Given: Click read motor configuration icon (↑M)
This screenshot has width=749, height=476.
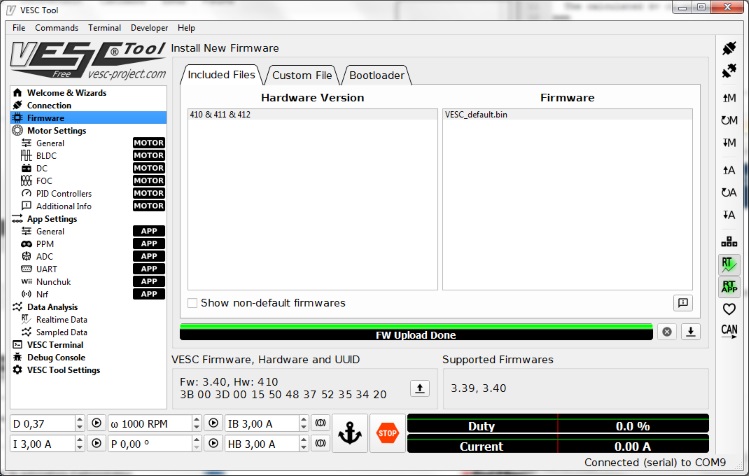Looking at the screenshot, I should click(729, 98).
